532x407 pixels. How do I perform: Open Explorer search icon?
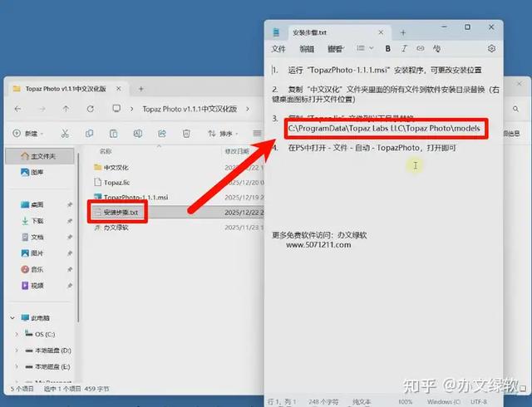(x=515, y=109)
